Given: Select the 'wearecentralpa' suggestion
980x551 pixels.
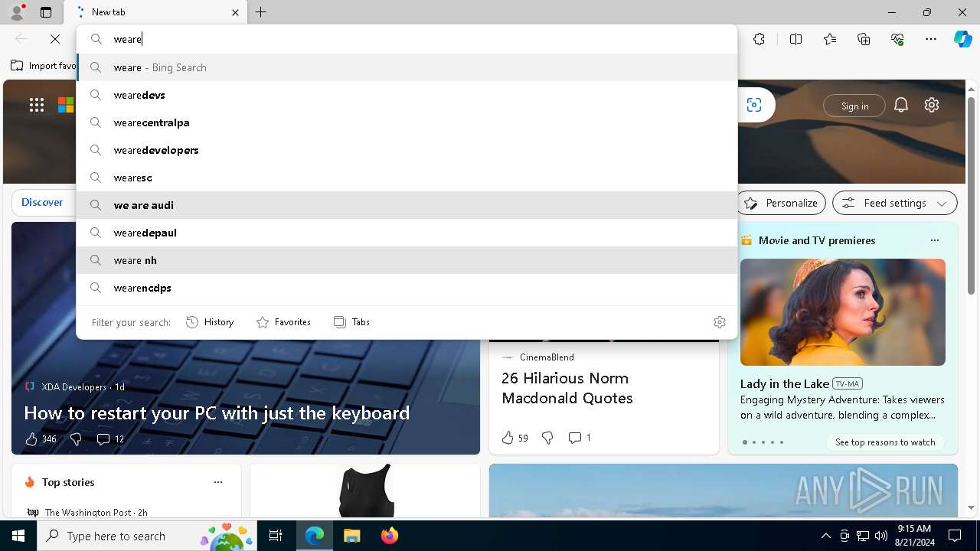Looking at the screenshot, I should (407, 122).
